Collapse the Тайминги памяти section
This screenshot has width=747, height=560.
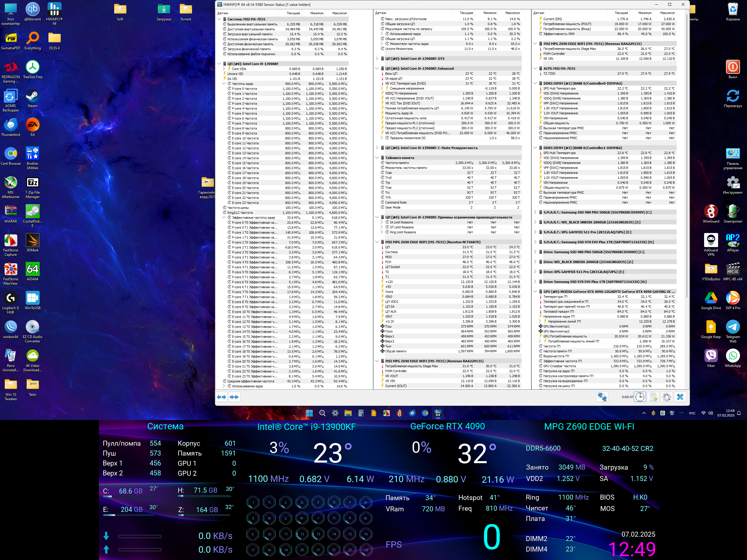pos(377,157)
